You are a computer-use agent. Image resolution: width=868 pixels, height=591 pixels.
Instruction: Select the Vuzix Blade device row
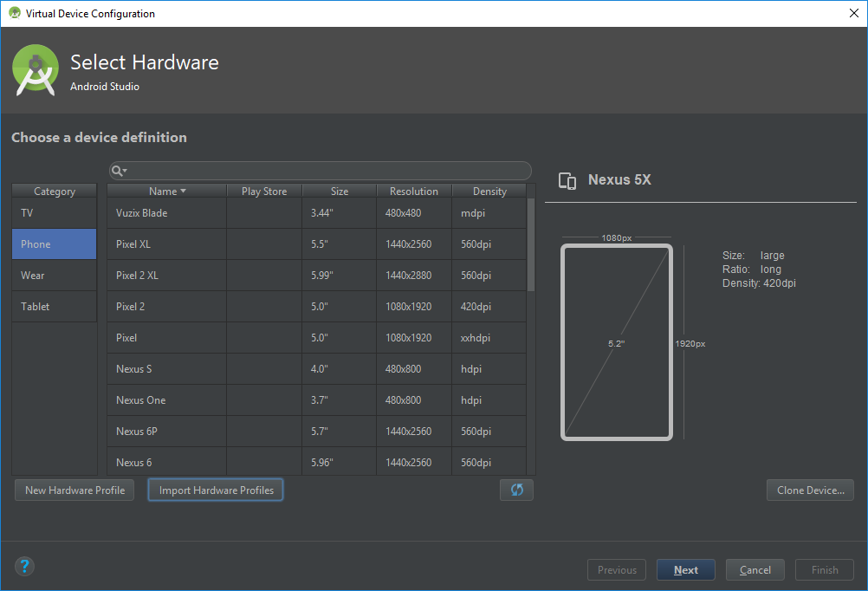click(x=317, y=213)
